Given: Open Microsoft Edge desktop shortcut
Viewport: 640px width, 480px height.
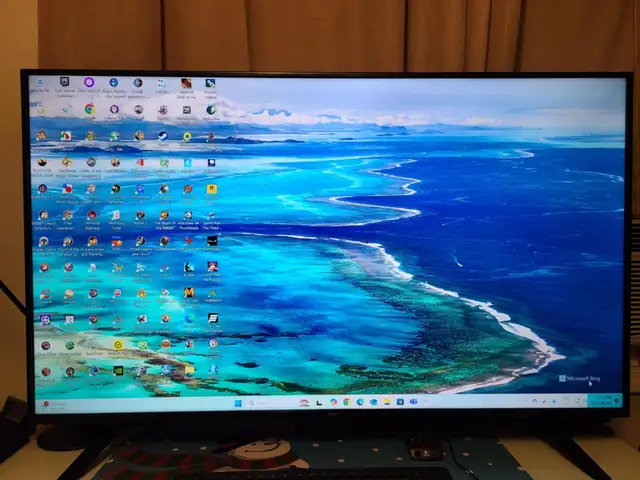Looking at the screenshot, I should pos(189,318).
